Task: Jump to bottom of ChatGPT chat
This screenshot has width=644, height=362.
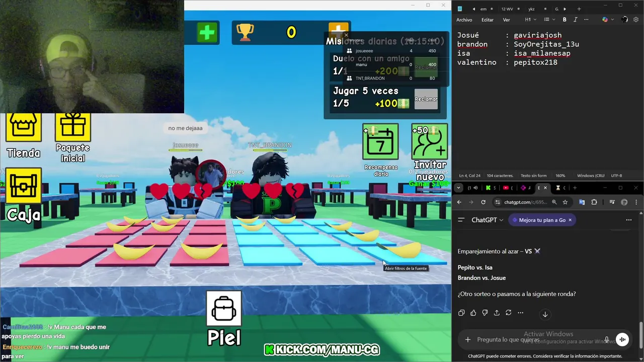Action: pos(545,314)
